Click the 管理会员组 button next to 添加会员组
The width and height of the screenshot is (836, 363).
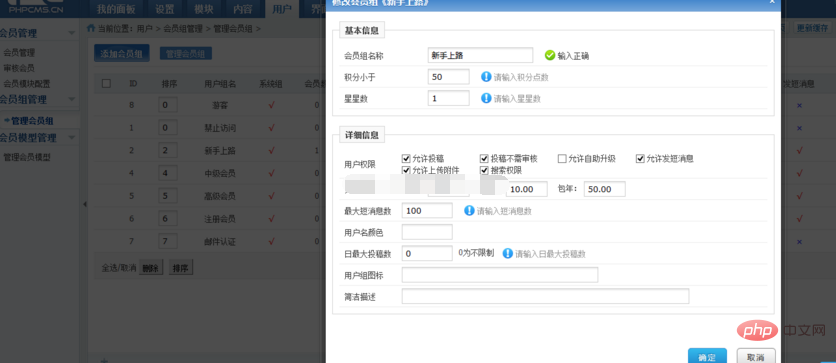coord(186,54)
